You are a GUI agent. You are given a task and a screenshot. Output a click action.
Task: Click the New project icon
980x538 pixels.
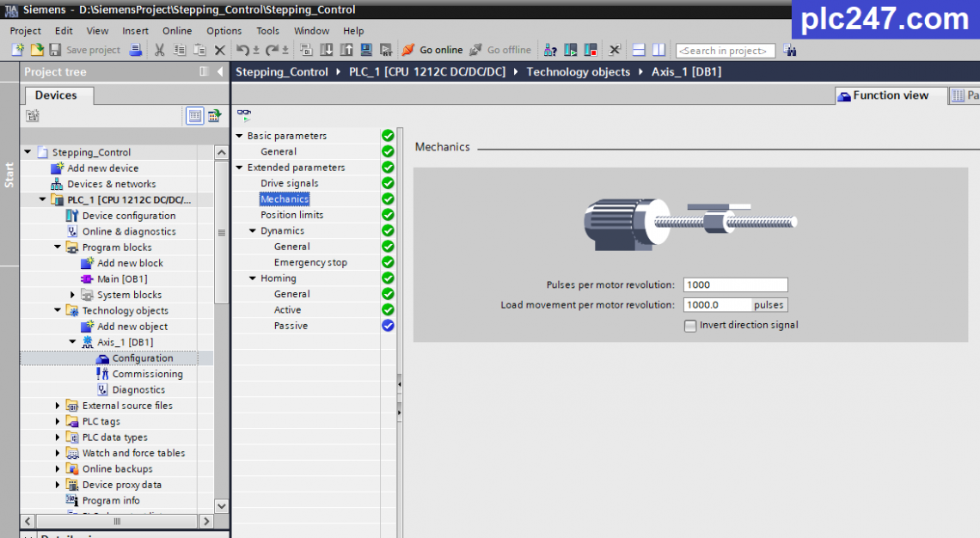[x=17, y=50]
